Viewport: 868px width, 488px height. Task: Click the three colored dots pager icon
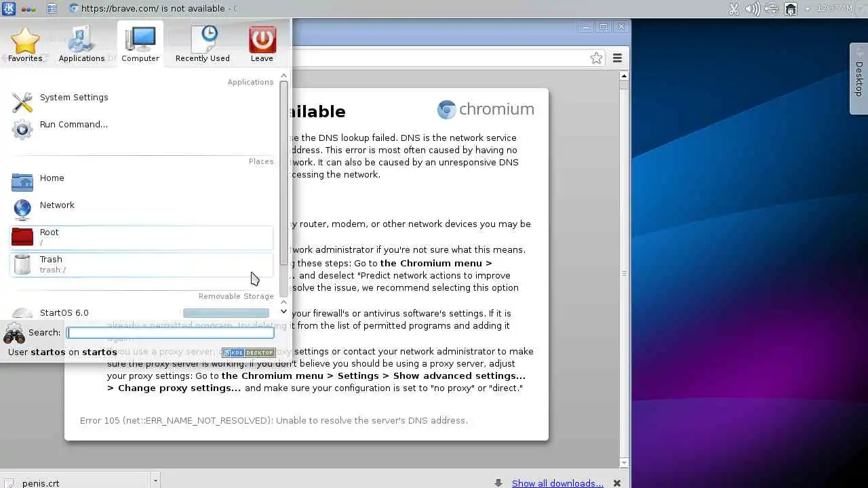(28, 9)
